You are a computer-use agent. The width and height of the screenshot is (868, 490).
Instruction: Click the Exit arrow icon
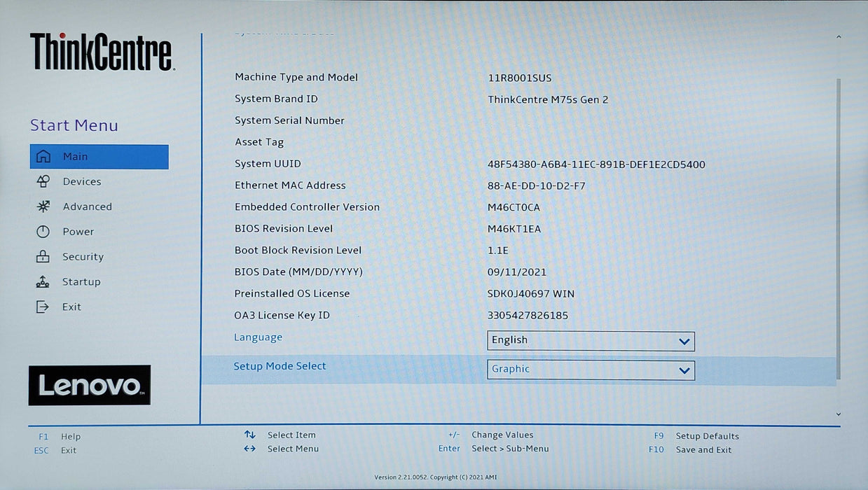(43, 307)
